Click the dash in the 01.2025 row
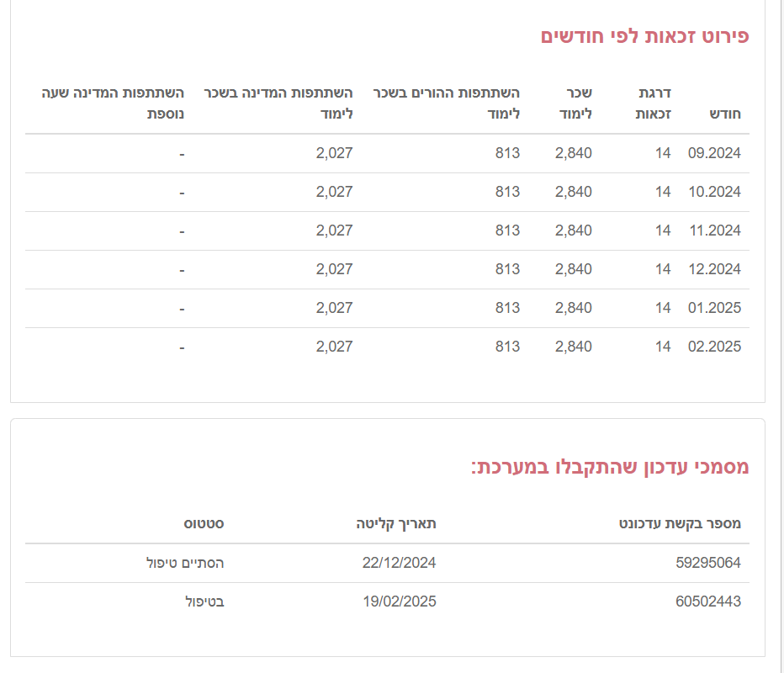This screenshot has width=784, height=673. [x=182, y=309]
